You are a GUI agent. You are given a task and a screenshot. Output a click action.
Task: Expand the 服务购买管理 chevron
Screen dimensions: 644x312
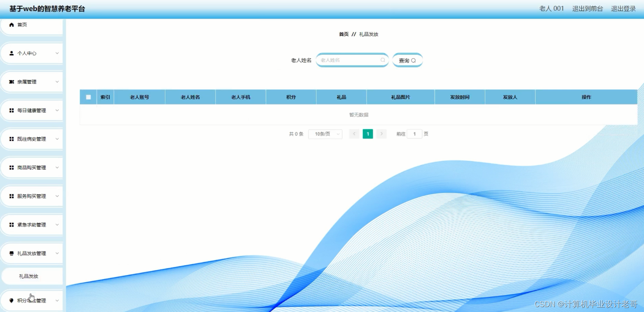click(57, 196)
